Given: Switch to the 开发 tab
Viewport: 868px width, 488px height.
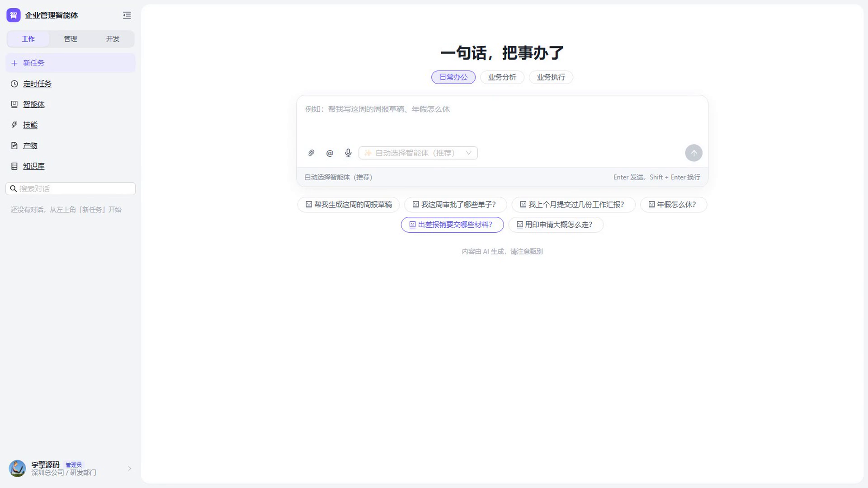Looking at the screenshot, I should pos(113,39).
